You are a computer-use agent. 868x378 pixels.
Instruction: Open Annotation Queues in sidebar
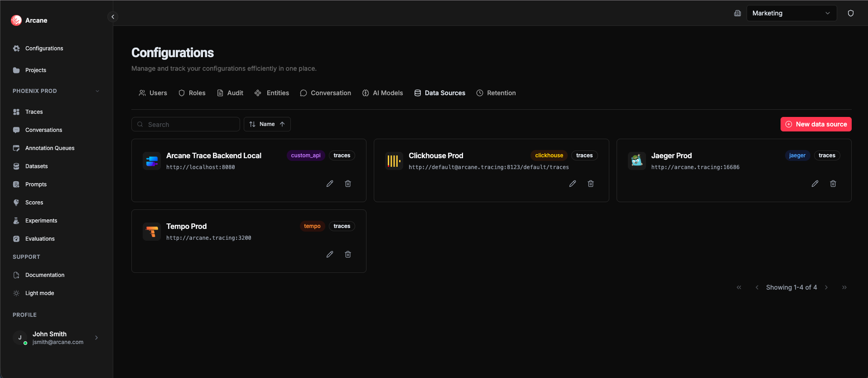50,148
